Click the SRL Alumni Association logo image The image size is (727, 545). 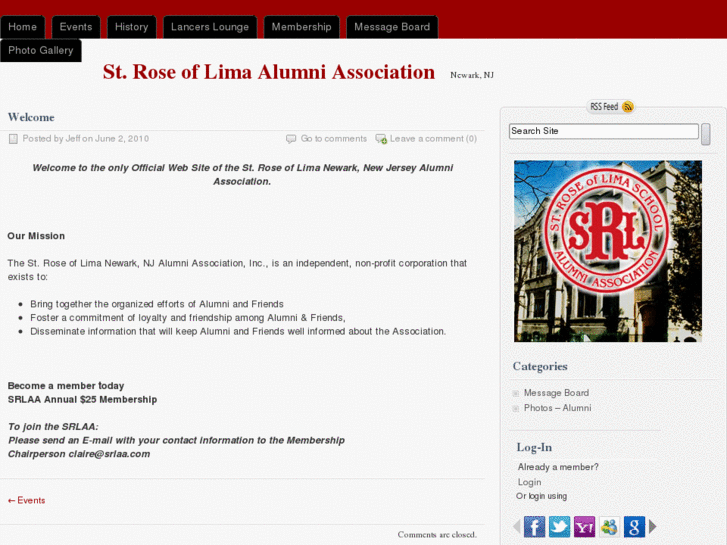point(607,251)
